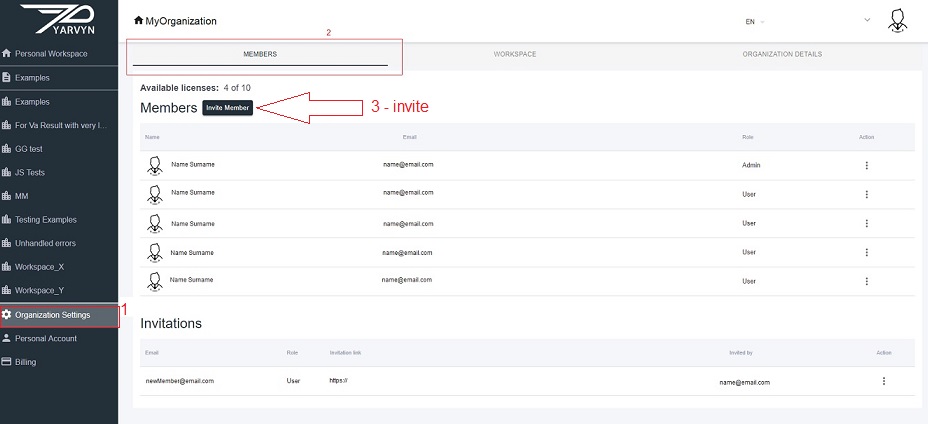Open the action menu for the newMember@email.com invitation

(x=884, y=381)
